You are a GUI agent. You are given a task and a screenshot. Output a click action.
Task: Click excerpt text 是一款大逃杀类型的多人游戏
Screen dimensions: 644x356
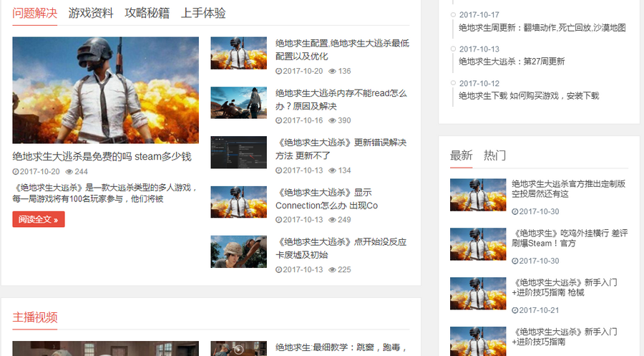(138, 188)
